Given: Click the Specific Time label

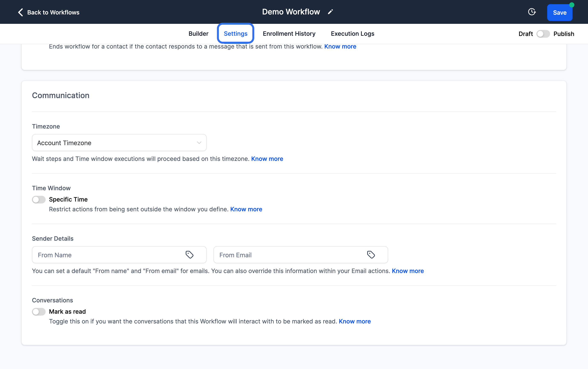Looking at the screenshot, I should [68, 199].
